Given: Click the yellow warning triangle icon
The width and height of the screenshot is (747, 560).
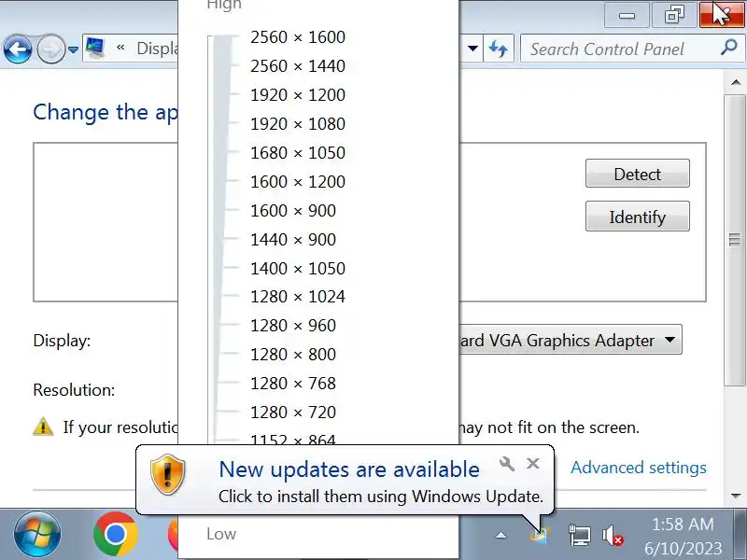Looking at the screenshot, I should 43,427.
